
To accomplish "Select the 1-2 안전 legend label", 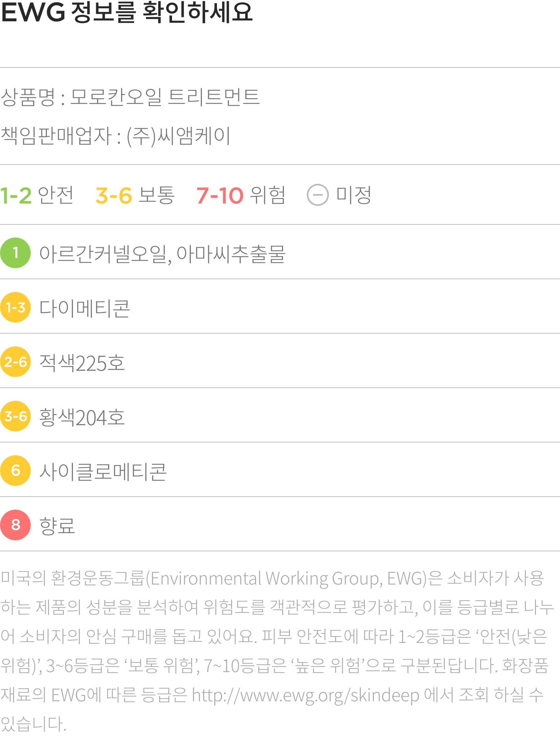I will point(37,195).
